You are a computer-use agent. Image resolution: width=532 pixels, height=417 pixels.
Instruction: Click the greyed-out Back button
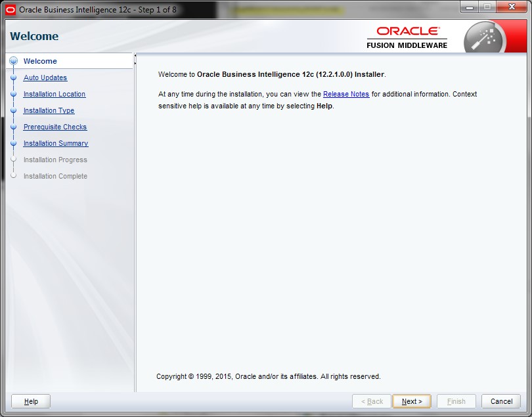coord(372,401)
